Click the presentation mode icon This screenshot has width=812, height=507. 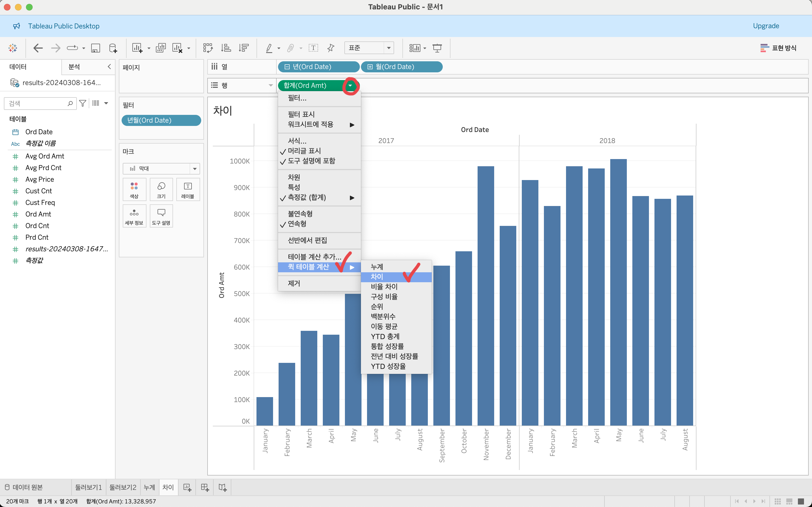[x=437, y=48]
